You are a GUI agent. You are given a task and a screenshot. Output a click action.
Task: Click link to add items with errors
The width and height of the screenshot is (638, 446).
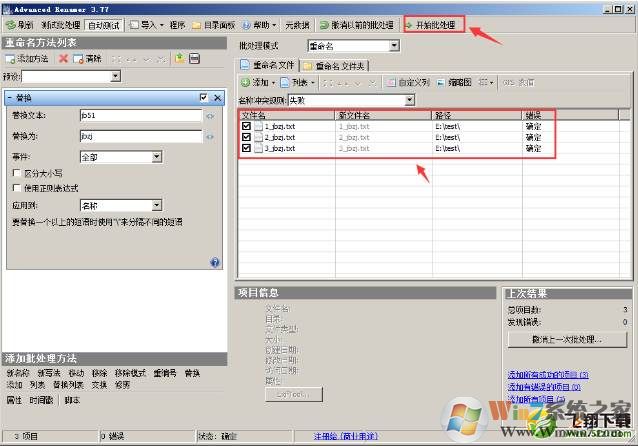point(544,387)
